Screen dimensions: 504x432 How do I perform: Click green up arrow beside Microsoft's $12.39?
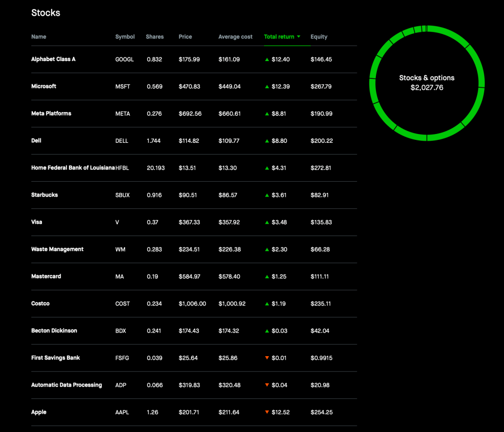[267, 87]
